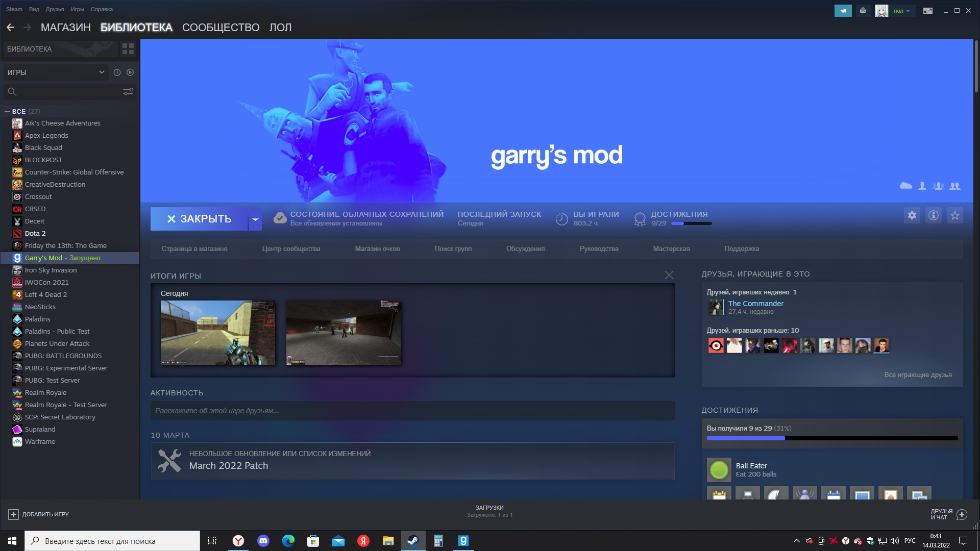The height and width of the screenshot is (551, 980).
Task: Open advanced filter options icon
Action: (128, 91)
